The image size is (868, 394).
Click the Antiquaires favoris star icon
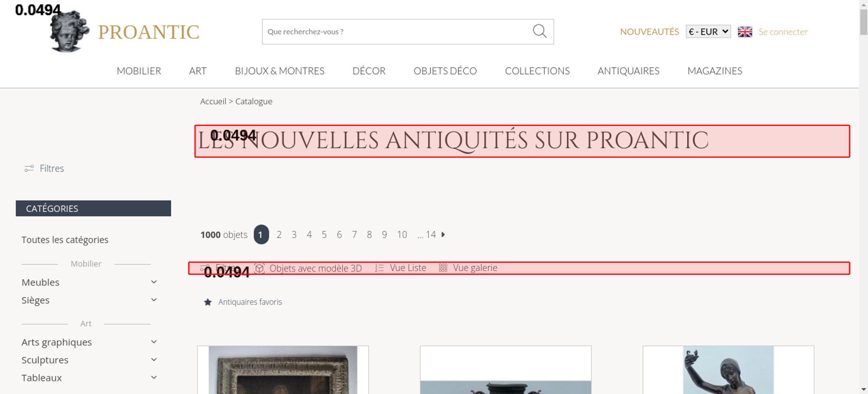click(x=208, y=302)
